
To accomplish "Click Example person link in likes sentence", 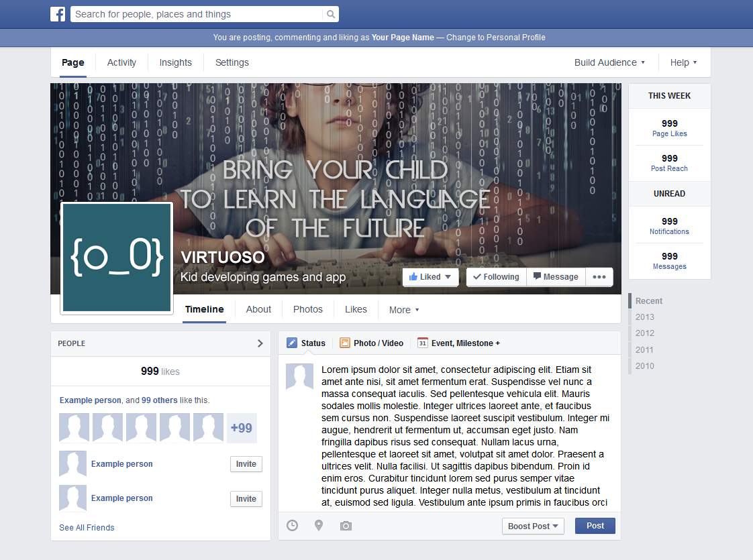I will click(x=91, y=400).
